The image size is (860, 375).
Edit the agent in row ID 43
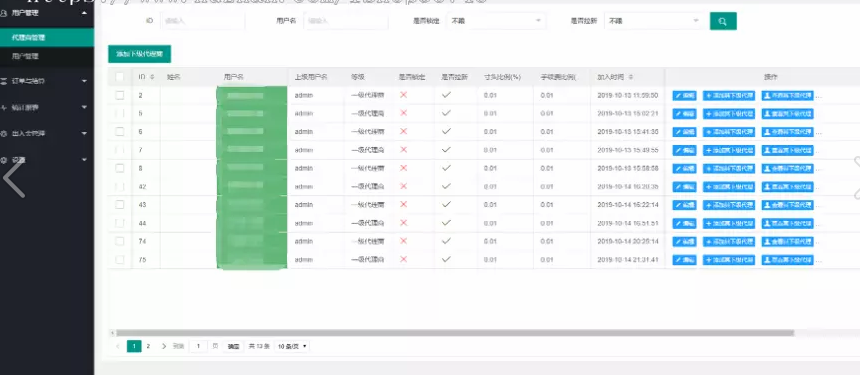point(684,205)
